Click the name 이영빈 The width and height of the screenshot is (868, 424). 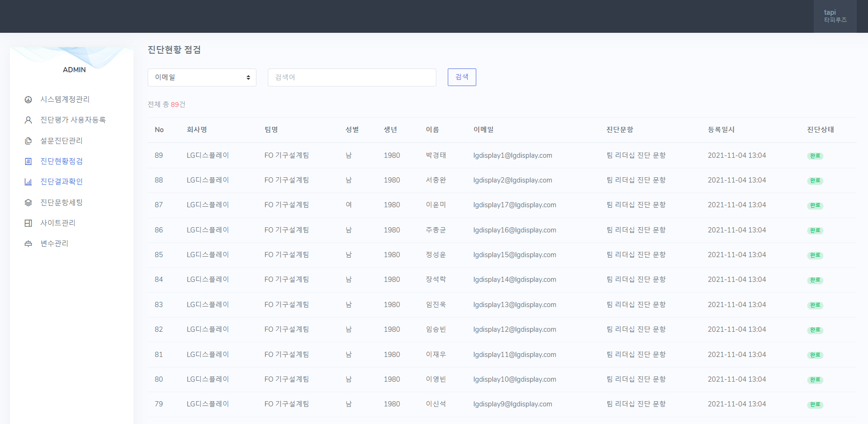pyautogui.click(x=436, y=379)
